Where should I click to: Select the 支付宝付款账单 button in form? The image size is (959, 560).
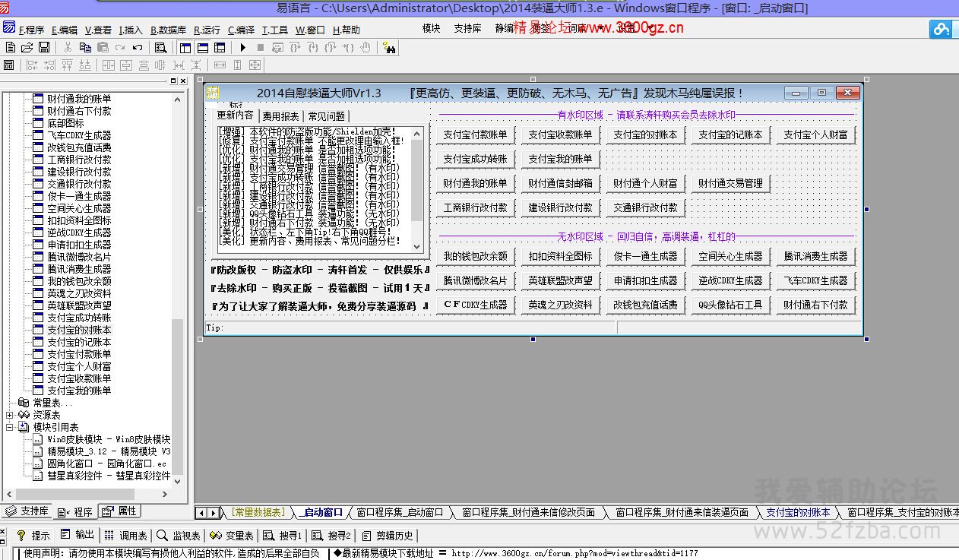(x=476, y=134)
